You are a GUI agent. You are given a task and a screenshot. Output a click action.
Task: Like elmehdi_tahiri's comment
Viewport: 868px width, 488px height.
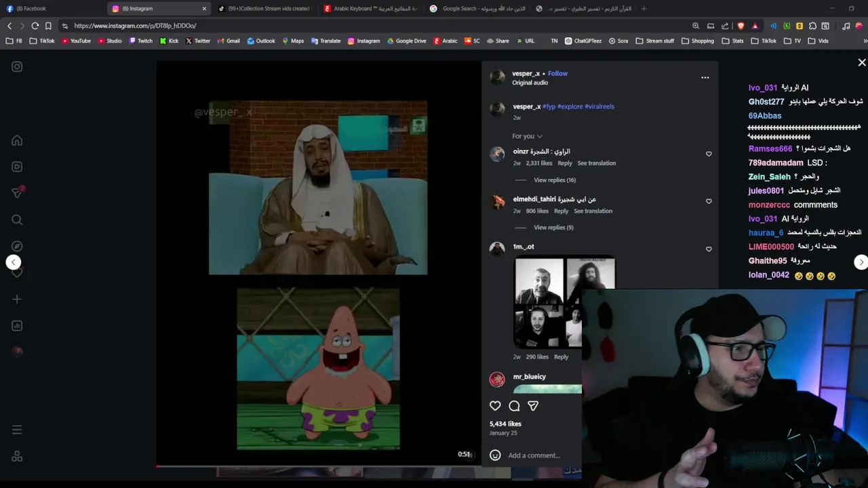pyautogui.click(x=709, y=201)
